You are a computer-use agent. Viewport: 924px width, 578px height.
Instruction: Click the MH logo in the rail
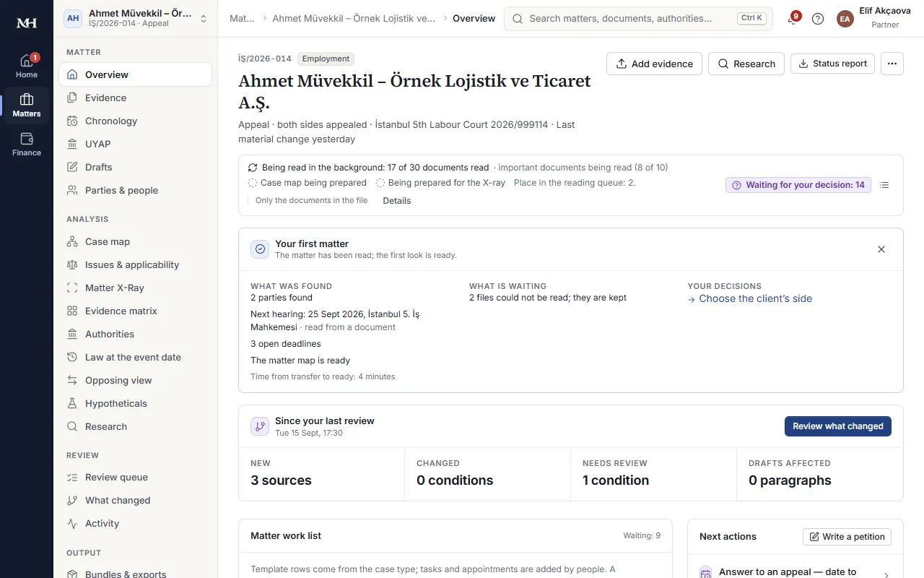pos(27,23)
